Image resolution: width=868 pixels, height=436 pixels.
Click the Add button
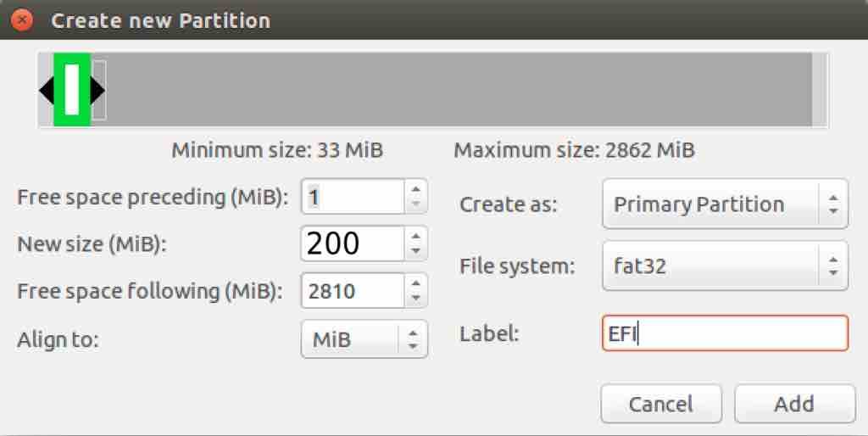point(794,404)
